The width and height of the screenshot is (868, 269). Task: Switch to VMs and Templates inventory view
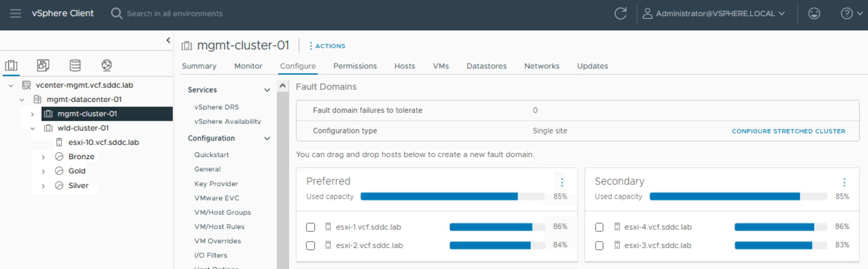coord(43,65)
